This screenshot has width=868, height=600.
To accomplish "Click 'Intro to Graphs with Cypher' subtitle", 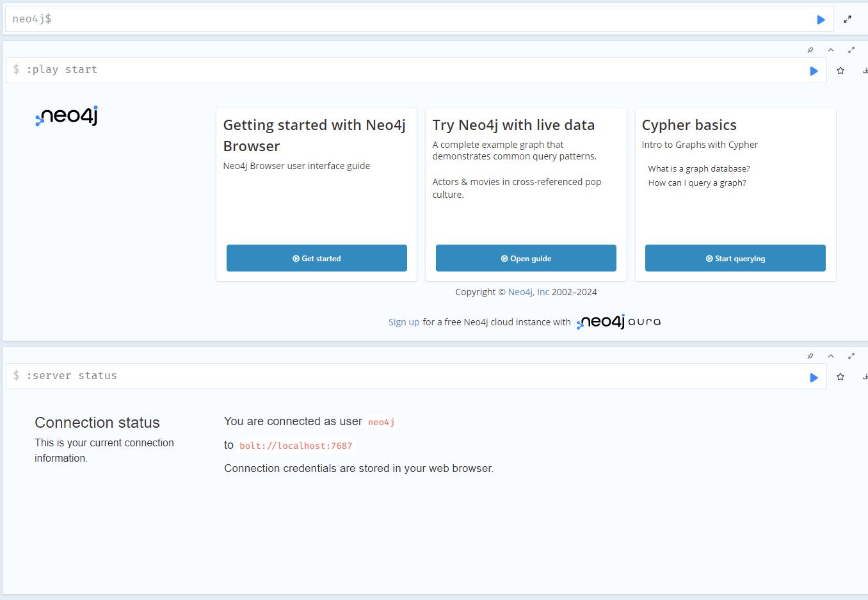I will pyautogui.click(x=700, y=145).
